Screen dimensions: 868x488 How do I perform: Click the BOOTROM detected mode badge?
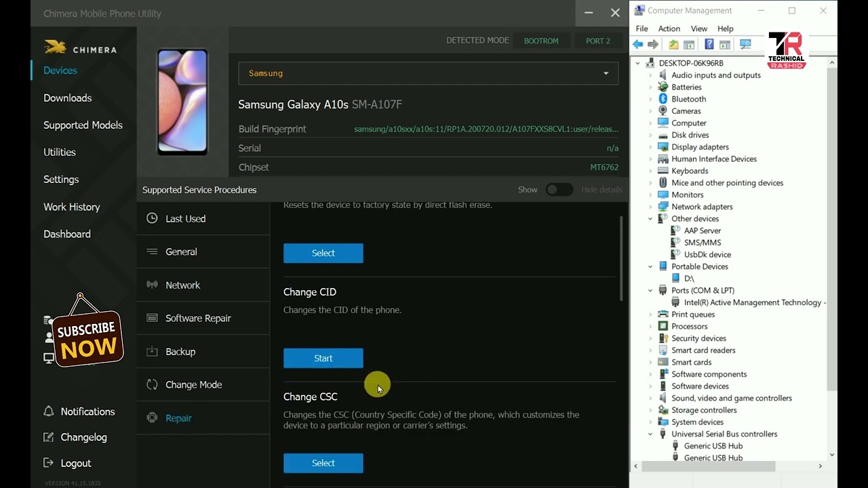pos(541,41)
